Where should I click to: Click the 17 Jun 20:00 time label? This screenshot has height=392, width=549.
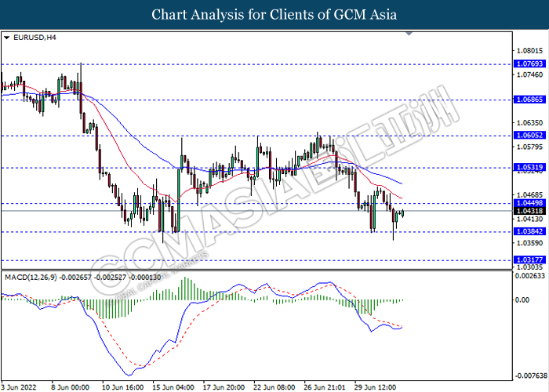(224, 387)
